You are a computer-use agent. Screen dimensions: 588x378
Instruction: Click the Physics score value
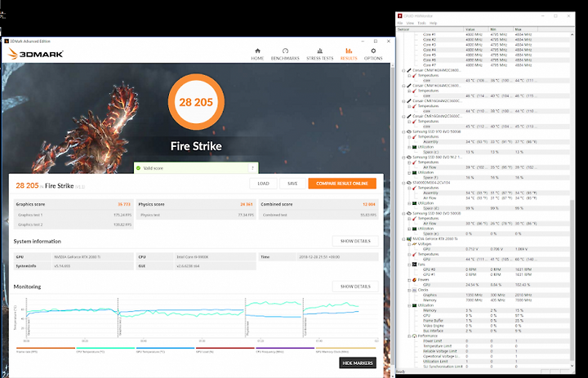tap(247, 204)
